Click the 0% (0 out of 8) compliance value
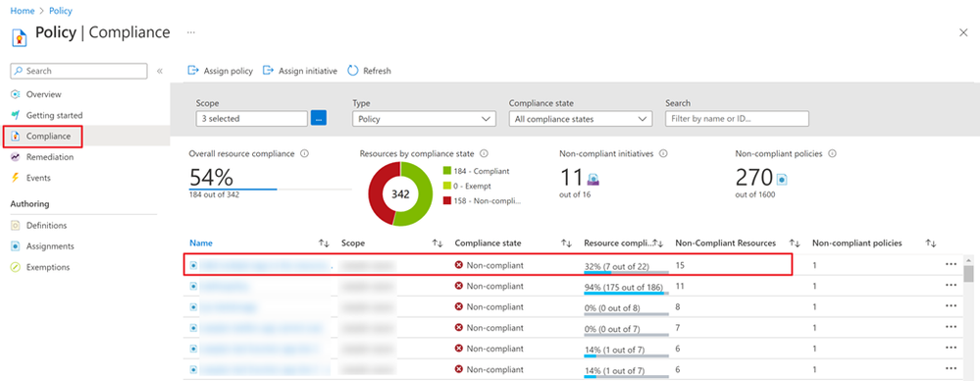 [612, 307]
